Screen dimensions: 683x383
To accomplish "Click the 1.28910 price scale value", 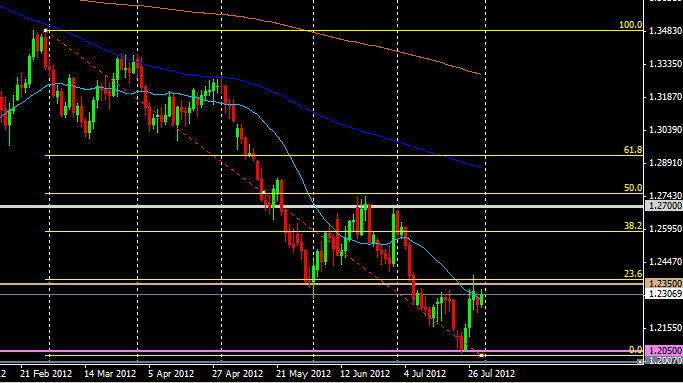I will pos(665,163).
